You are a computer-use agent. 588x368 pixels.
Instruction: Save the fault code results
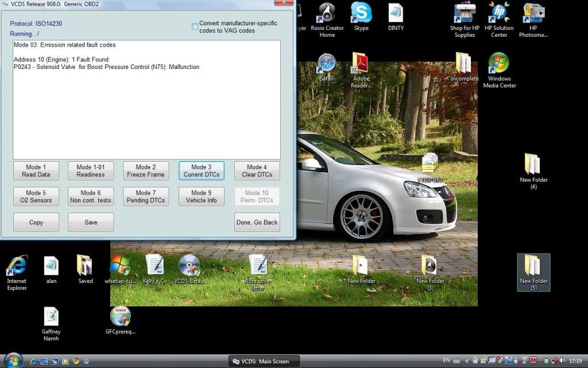(x=91, y=223)
